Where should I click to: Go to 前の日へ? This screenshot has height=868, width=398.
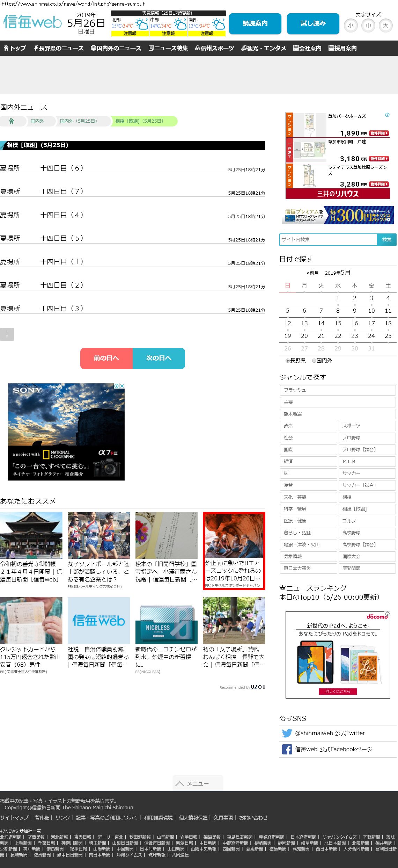106,358
